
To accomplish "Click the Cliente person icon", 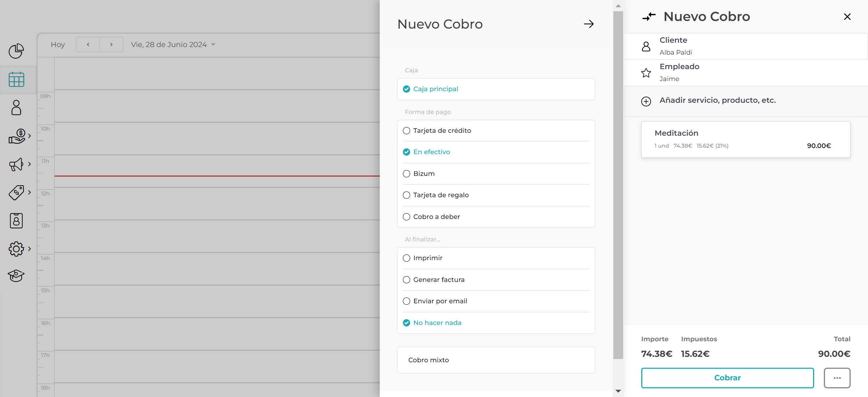I will pos(646,46).
